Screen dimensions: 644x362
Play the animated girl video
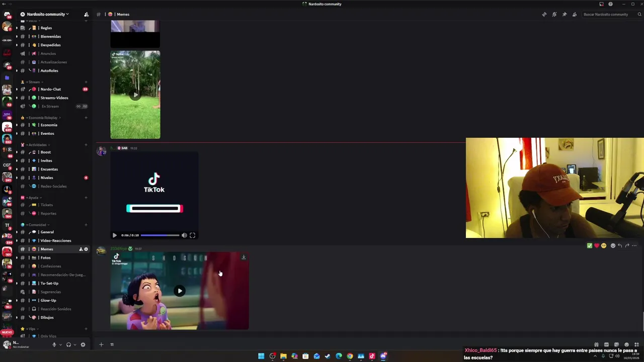click(180, 291)
